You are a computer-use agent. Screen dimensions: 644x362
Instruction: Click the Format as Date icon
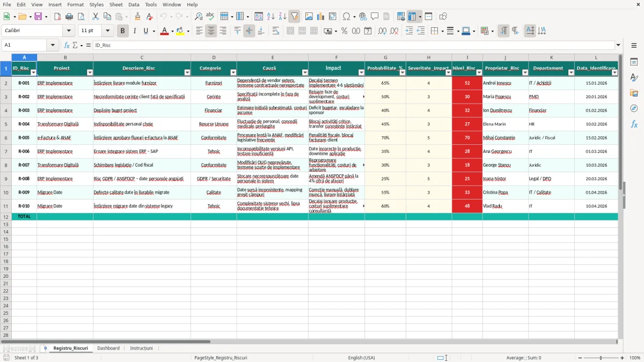pyautogui.click(x=368, y=31)
